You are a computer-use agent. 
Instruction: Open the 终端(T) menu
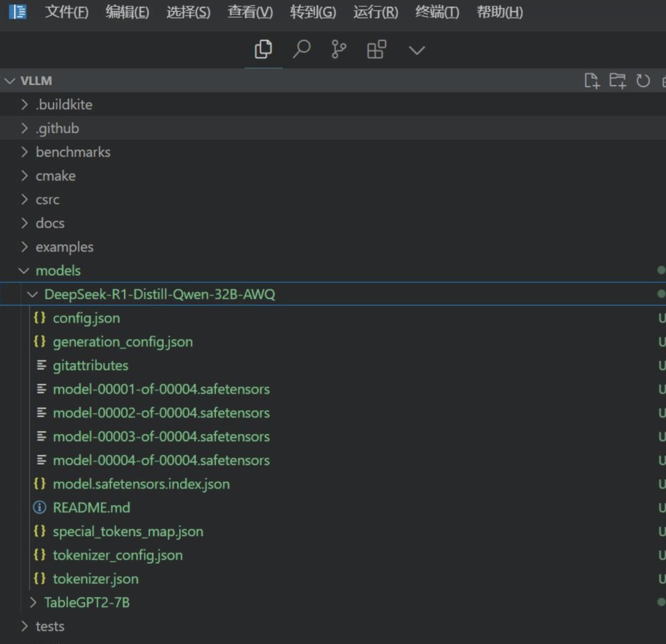click(x=437, y=12)
